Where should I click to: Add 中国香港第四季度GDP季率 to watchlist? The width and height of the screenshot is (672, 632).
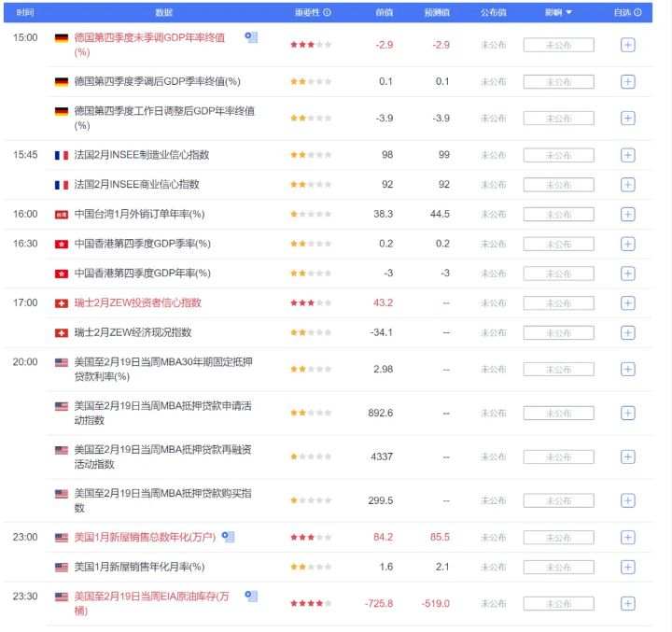click(627, 244)
